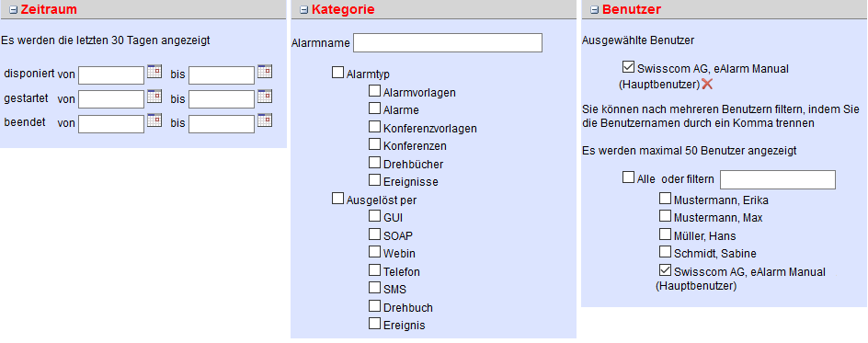Image resolution: width=868 pixels, height=343 pixels.
Task: Open calendar for gestartet bis date
Action: [x=265, y=97]
